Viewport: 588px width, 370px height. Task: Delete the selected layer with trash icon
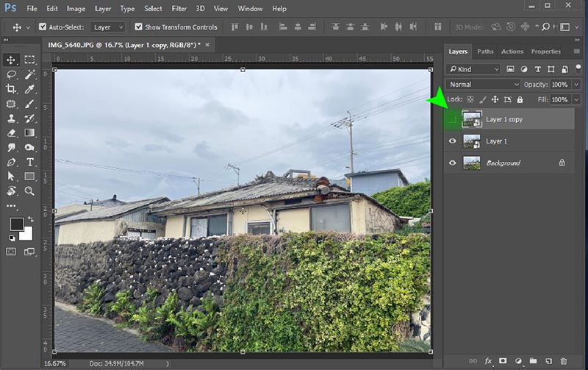563,361
